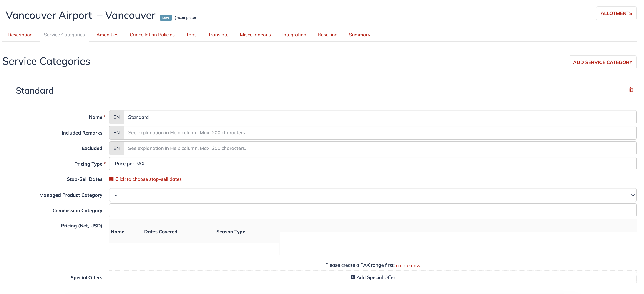Open the Tags tab

coord(191,35)
